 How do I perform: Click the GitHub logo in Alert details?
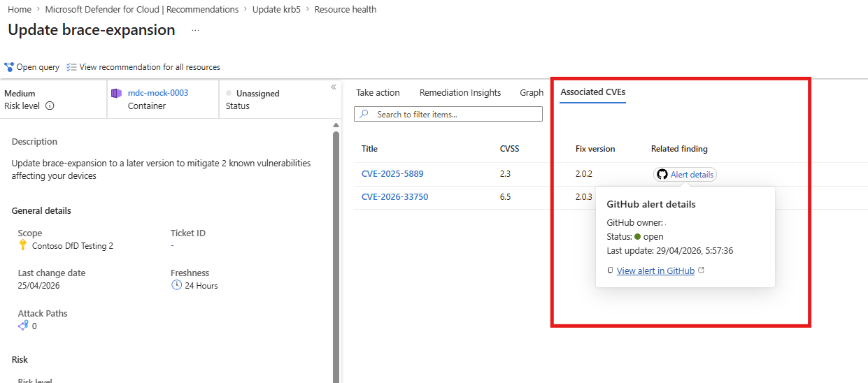click(x=662, y=175)
